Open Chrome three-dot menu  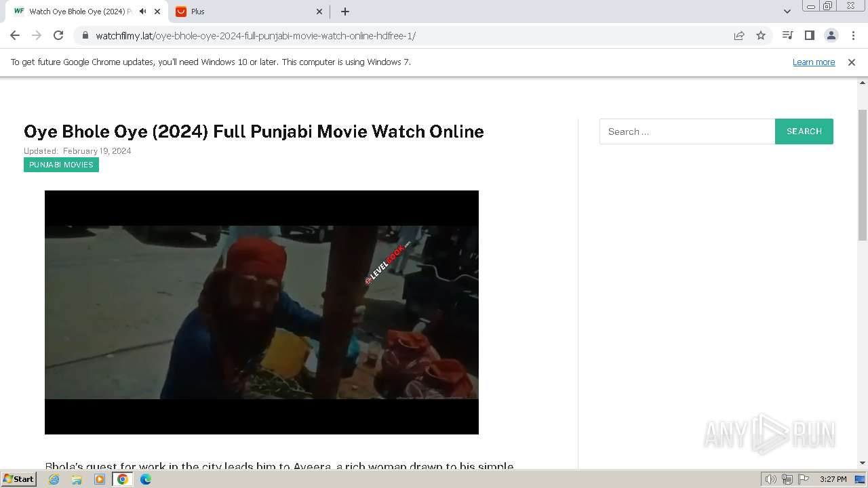tap(853, 35)
